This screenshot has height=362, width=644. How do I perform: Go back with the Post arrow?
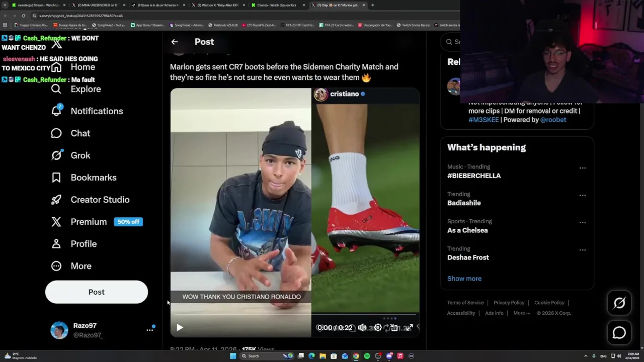174,42
